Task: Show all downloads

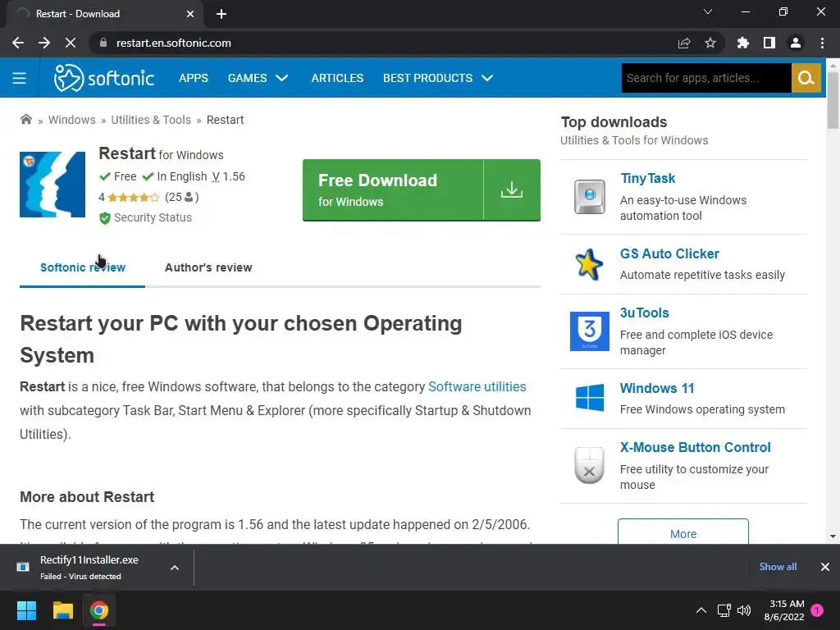Action: tap(778, 567)
